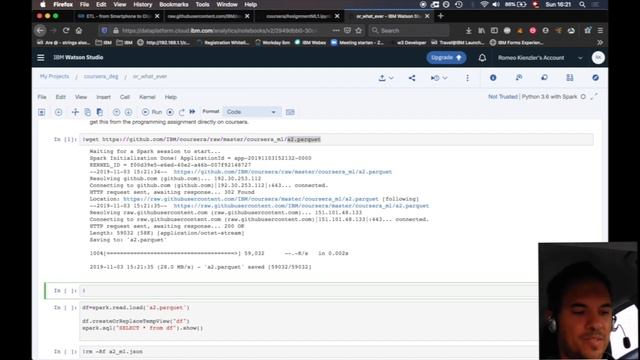
Task: Click the insert cell below plus icon
Action: (58, 112)
